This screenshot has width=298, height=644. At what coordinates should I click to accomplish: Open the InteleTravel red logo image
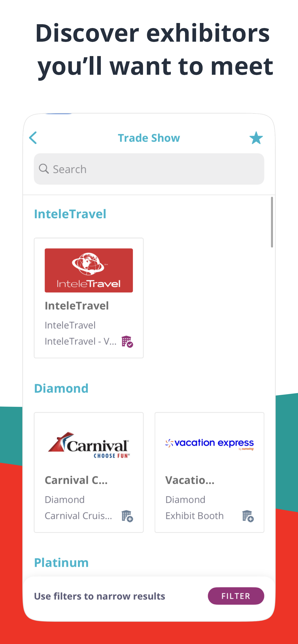[89, 270]
